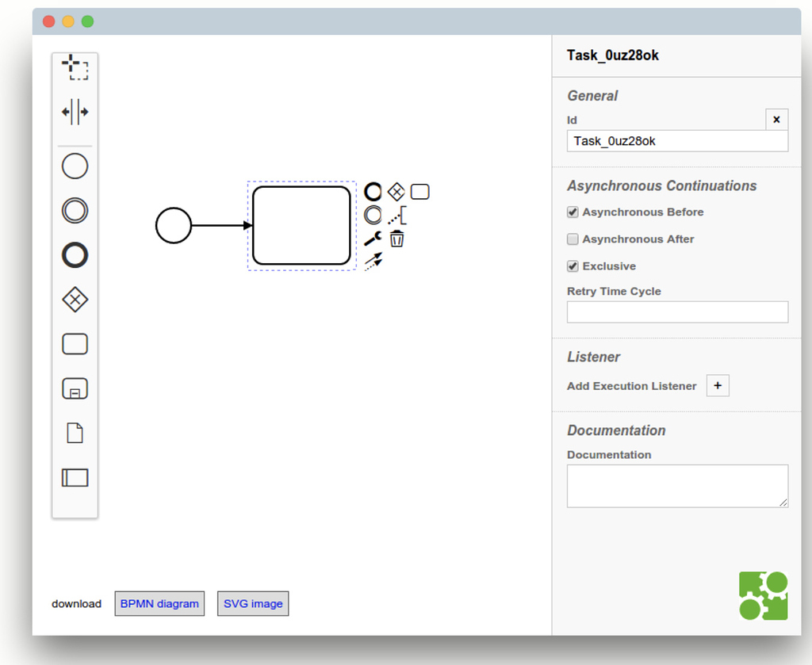Image resolution: width=812 pixels, height=665 pixels.
Task: Select the lasso selection tool
Action: 75,68
